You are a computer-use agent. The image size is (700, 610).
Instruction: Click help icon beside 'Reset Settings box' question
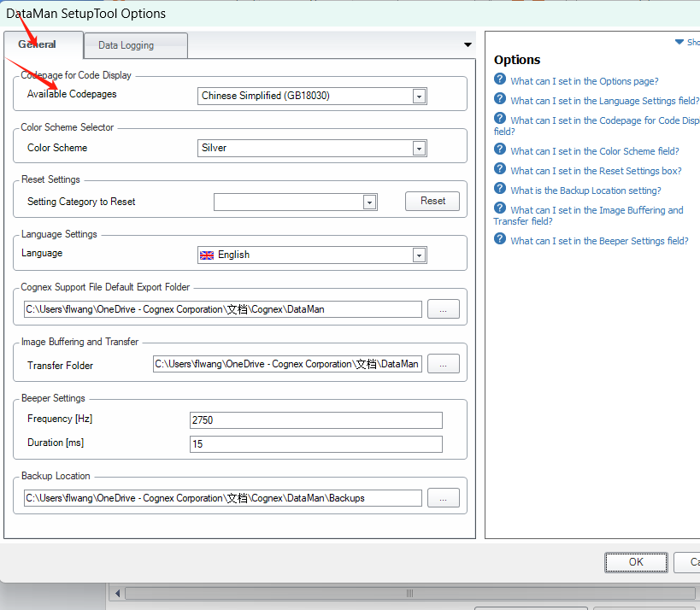point(500,168)
